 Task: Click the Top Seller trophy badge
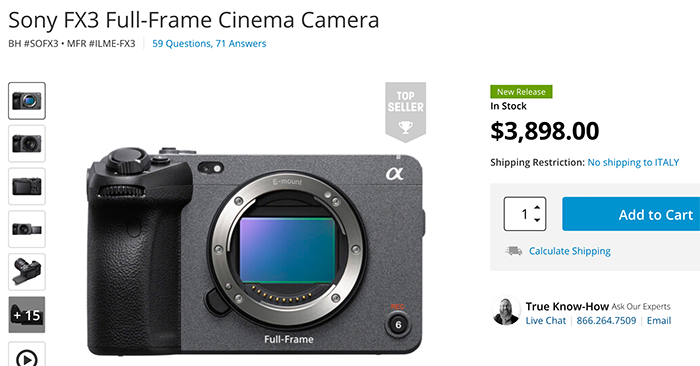[405, 112]
